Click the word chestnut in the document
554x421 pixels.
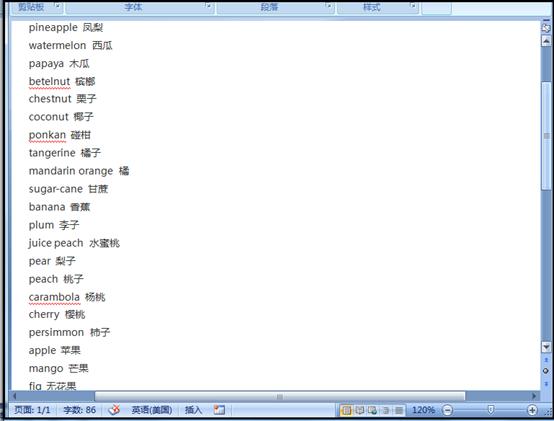point(50,99)
